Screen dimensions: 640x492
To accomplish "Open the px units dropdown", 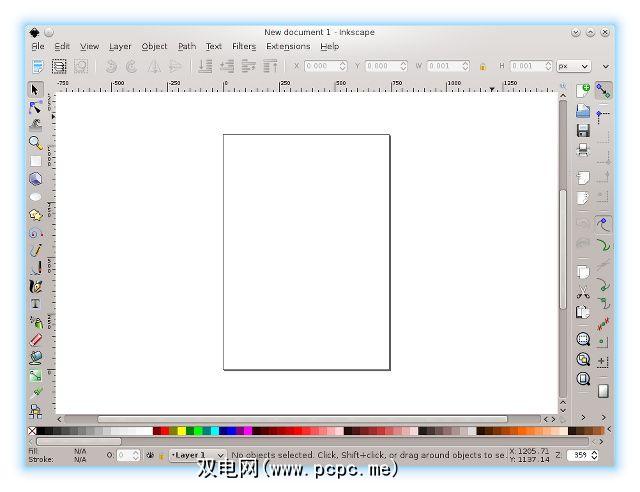I will click(573, 66).
